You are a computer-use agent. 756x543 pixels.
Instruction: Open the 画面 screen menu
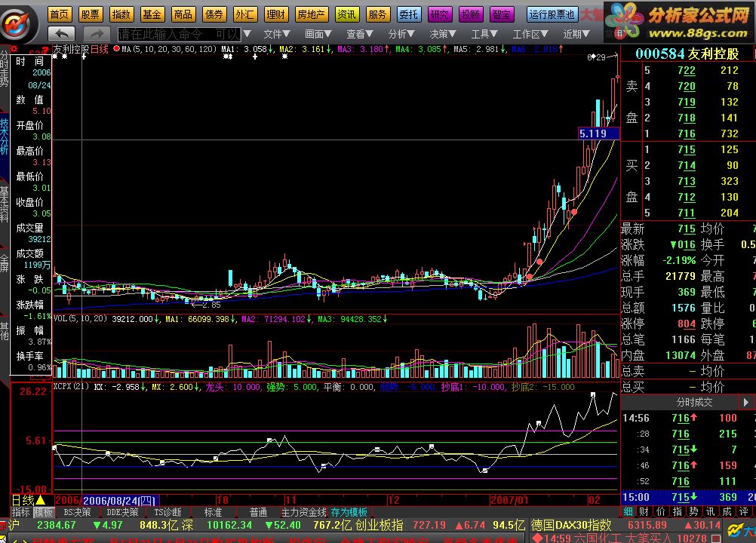pos(318,34)
